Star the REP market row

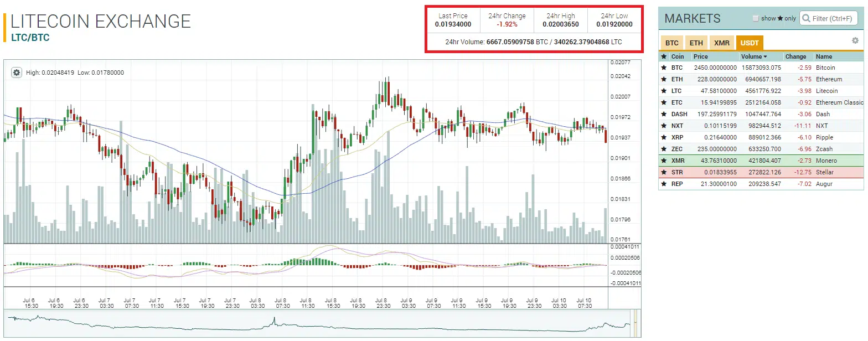664,184
